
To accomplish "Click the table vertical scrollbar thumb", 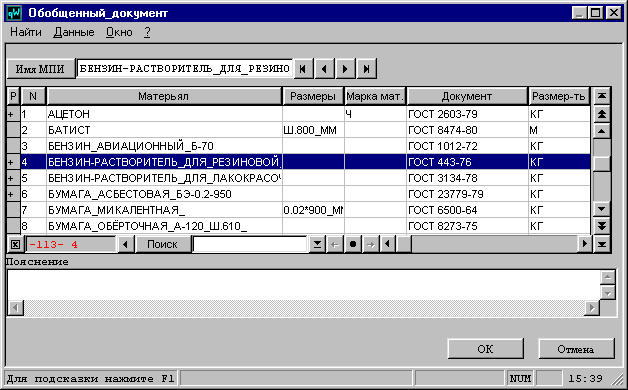I will pos(602,163).
